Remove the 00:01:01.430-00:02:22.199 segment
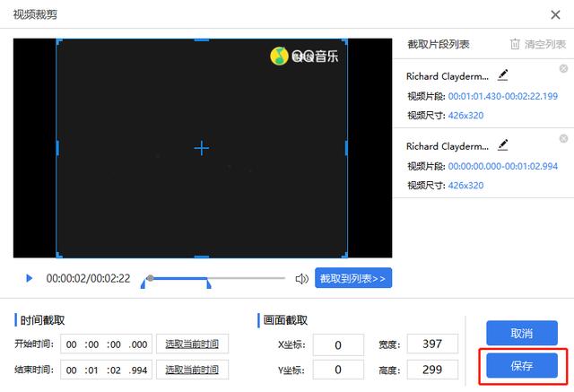This screenshot has width=574, height=392. [x=563, y=68]
